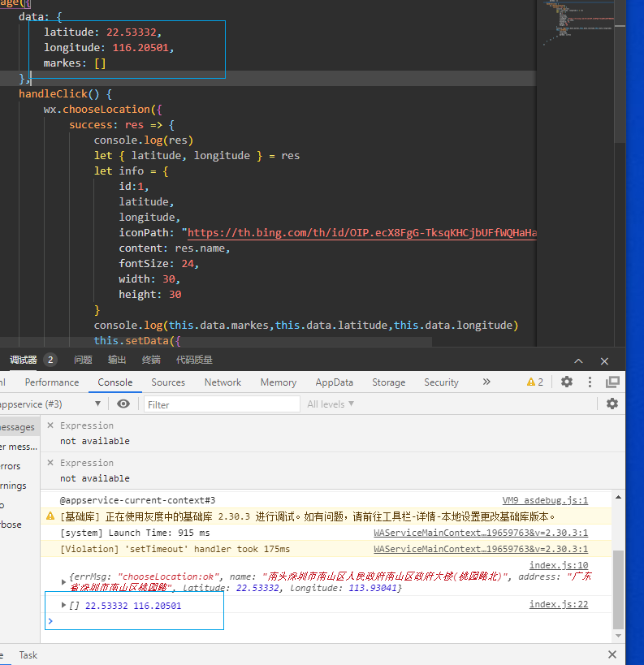Expand the logged empty array entry
Screen dimensions: 644x665
point(63,605)
